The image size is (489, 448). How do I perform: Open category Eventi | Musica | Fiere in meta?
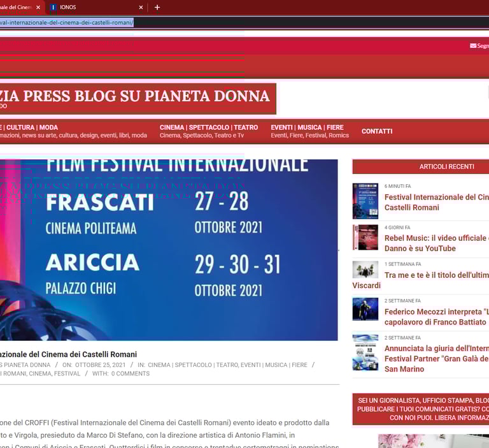[x=274, y=365]
